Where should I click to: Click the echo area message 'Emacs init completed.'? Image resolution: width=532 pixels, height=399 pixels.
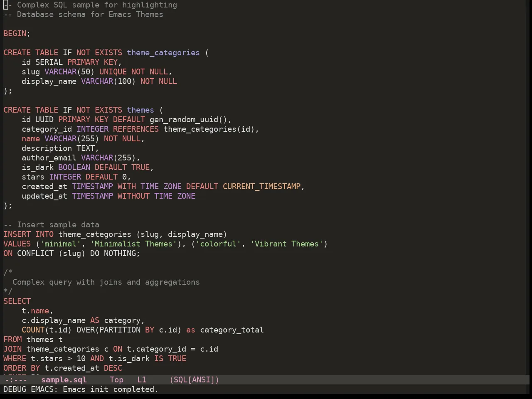point(111,389)
